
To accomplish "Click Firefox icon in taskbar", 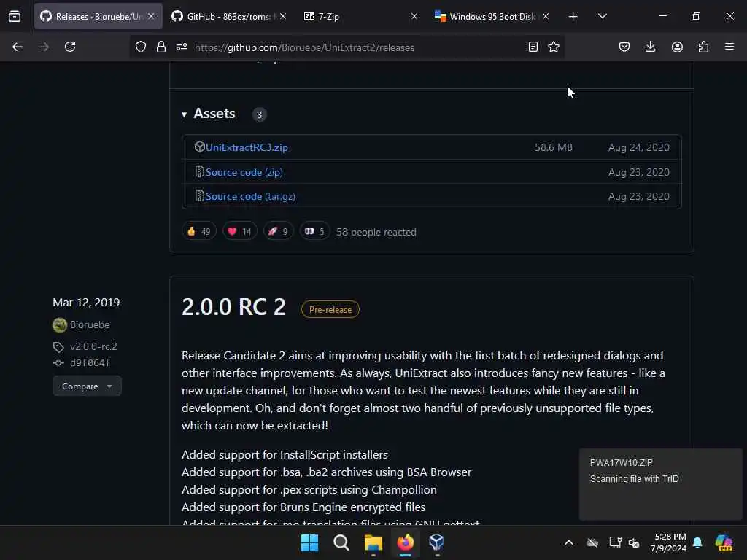I will point(405,542).
